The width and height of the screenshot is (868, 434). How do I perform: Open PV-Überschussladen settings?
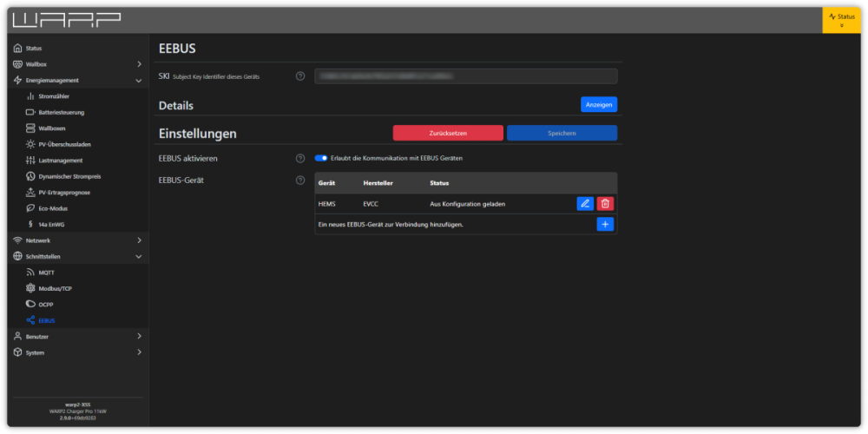[x=65, y=144]
